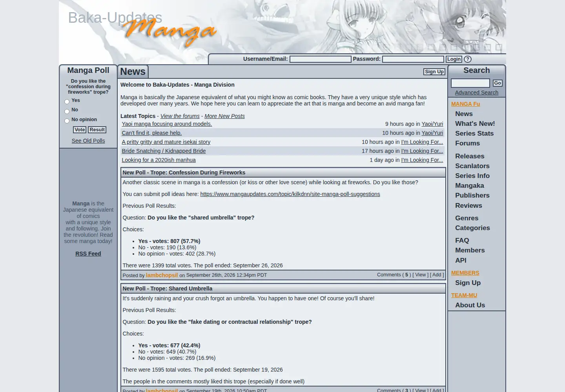Open Scanlators in the sidebar menu
Screen dimensions: 565x392
[x=472, y=166]
